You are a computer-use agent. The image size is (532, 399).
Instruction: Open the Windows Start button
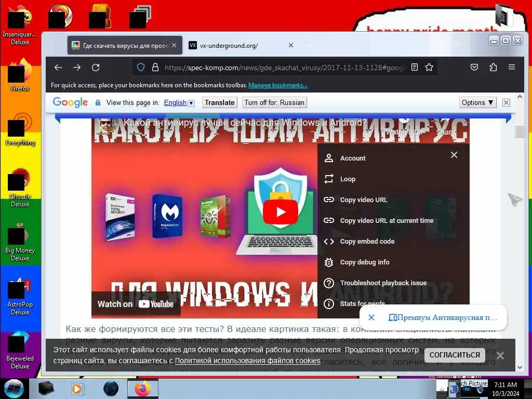click(x=14, y=389)
